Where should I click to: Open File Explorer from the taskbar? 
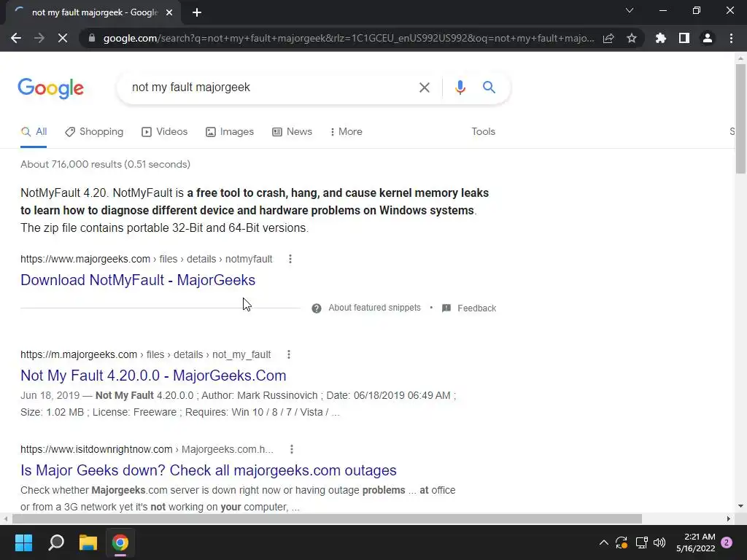[88, 542]
